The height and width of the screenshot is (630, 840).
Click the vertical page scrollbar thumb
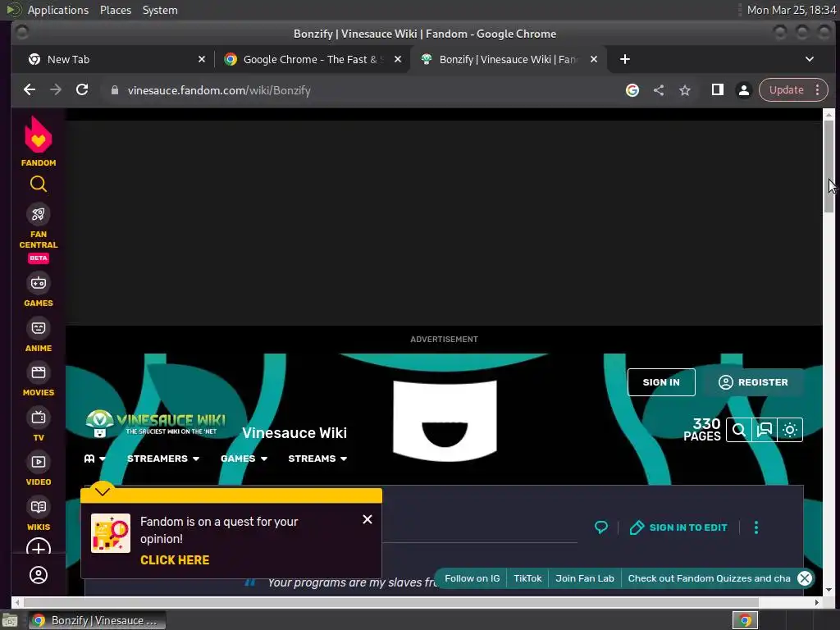click(829, 166)
